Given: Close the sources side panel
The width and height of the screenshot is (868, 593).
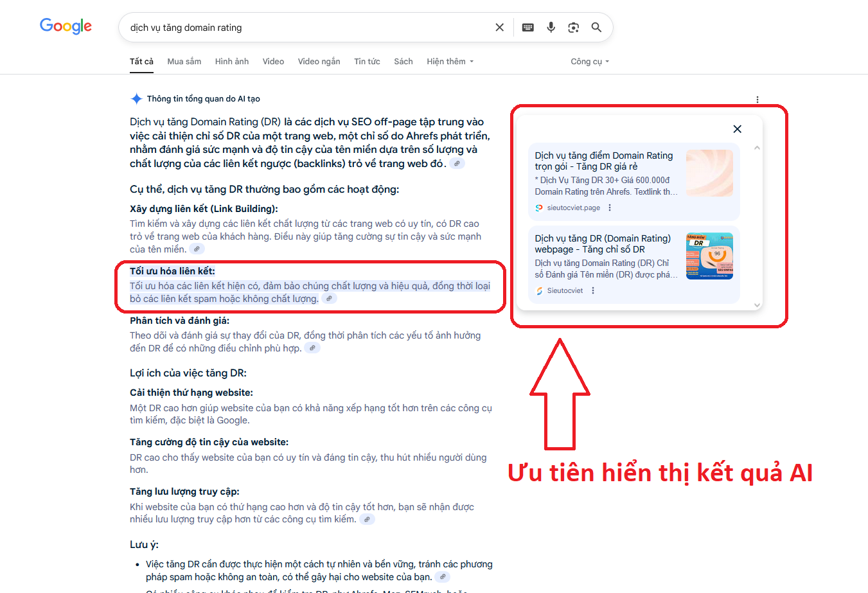Looking at the screenshot, I should click(x=738, y=129).
